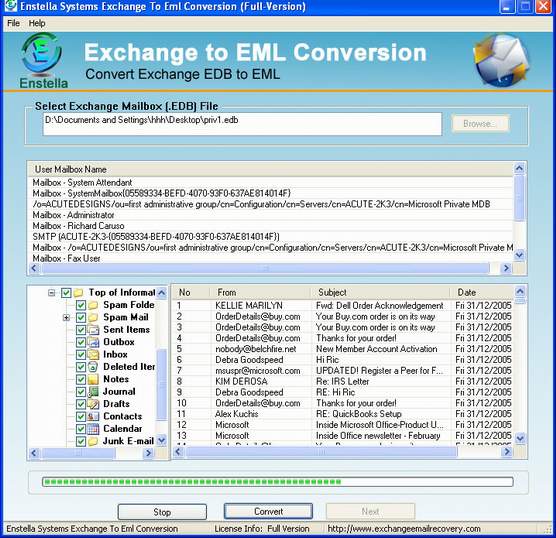Uncheck the Top of Information Store checkbox
Image resolution: width=556 pixels, height=538 pixels.
click(x=66, y=293)
